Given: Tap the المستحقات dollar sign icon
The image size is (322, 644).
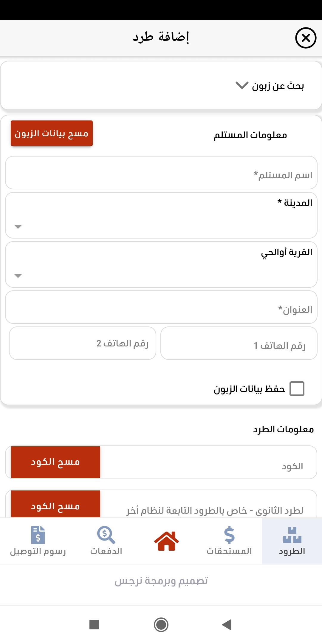Looking at the screenshot, I should 229,535.
